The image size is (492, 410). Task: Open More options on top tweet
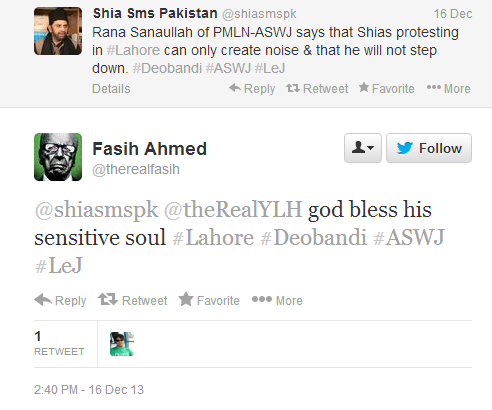[x=449, y=89]
